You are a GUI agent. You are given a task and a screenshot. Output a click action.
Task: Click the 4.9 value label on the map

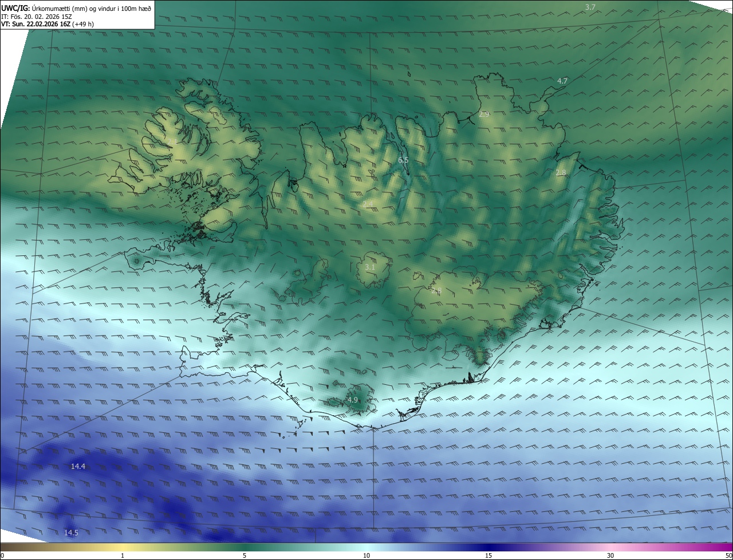(x=353, y=400)
